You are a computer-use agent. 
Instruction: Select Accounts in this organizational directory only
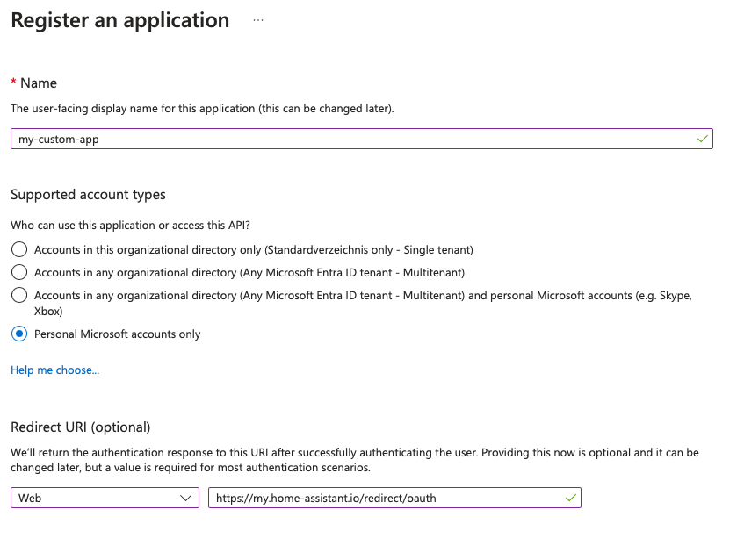(18, 249)
